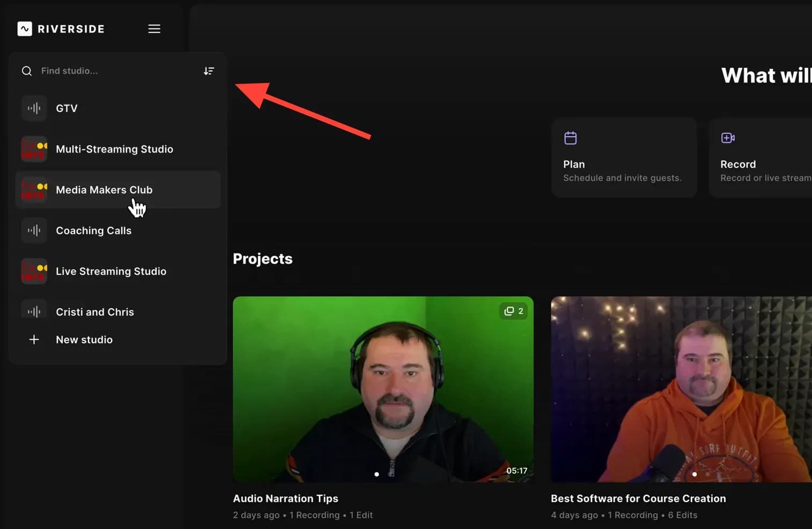Open the Plan card to schedule guests
Image resolution: width=812 pixels, height=529 pixels.
[x=624, y=158]
